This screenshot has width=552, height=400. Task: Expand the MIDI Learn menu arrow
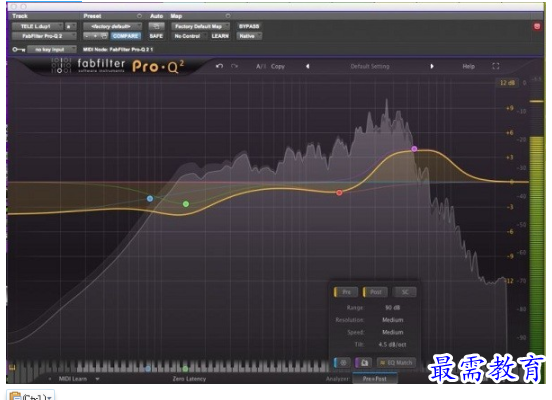tap(97, 379)
